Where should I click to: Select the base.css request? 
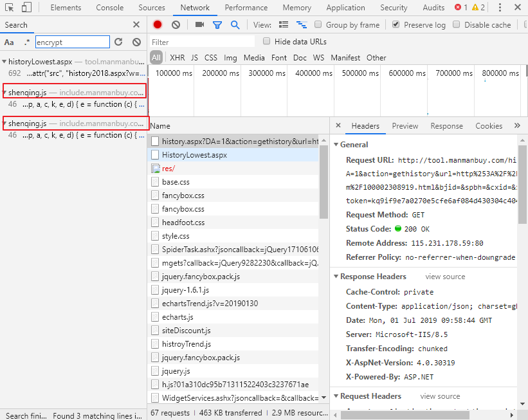[233, 182]
